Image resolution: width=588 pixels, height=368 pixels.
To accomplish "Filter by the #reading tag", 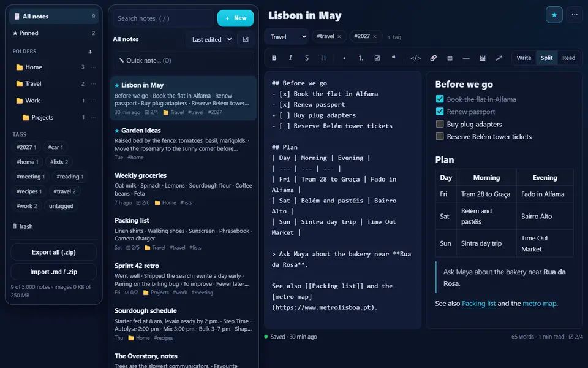I will click(x=70, y=177).
